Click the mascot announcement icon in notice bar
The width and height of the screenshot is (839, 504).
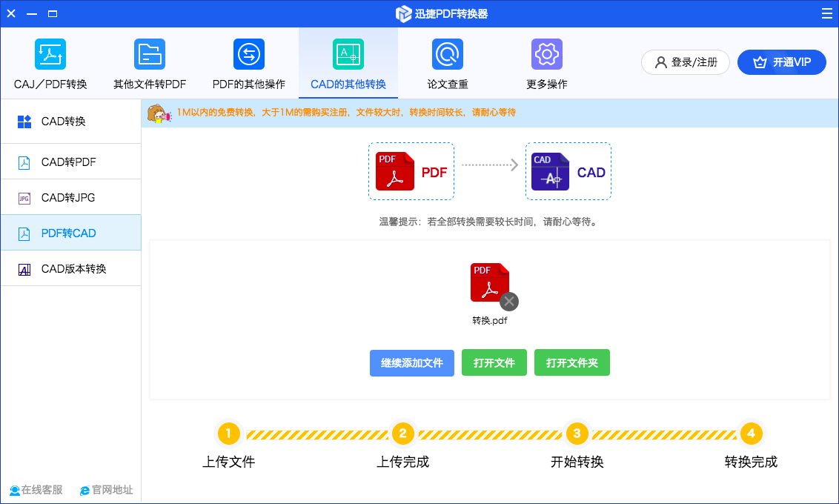pos(159,113)
